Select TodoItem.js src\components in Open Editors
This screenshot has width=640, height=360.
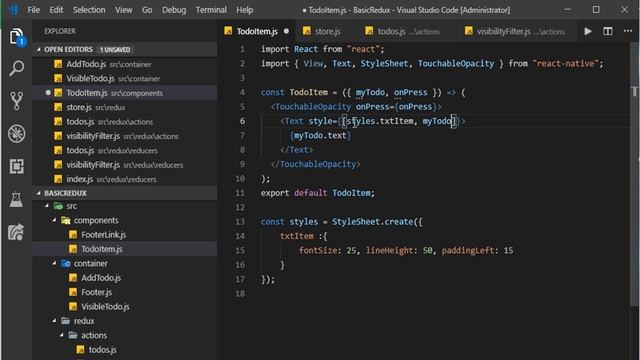point(124,93)
